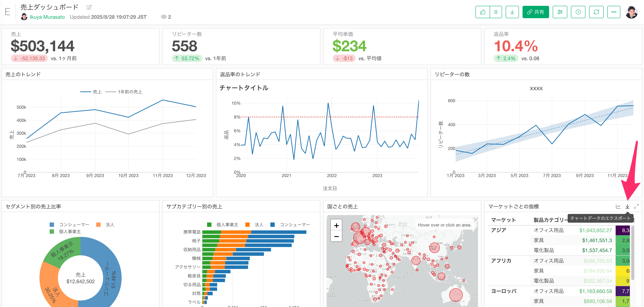Click the 返品率のトレンド panel title
Screen dimensions: 644x307
pyautogui.click(x=240, y=74)
